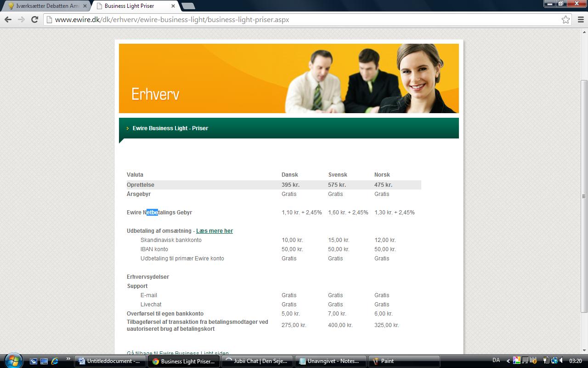Switch to Paint taskbar button
Image resolution: width=588 pixels, height=368 pixels.
point(404,361)
